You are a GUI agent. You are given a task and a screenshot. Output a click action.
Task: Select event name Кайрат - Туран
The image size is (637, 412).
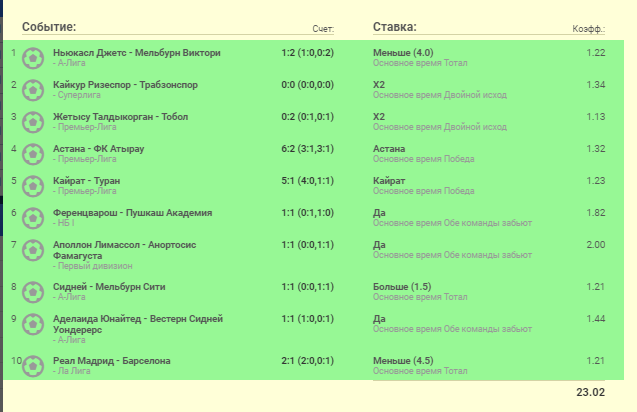tap(87, 181)
